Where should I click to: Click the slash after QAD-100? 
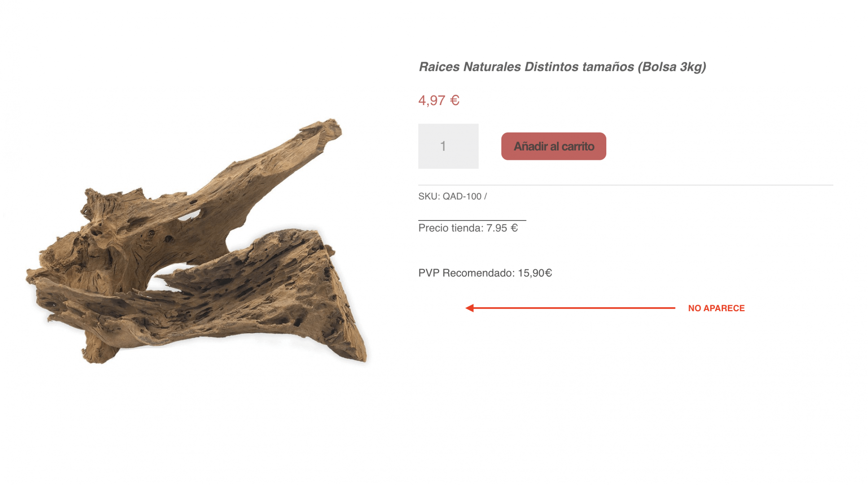tap(486, 196)
